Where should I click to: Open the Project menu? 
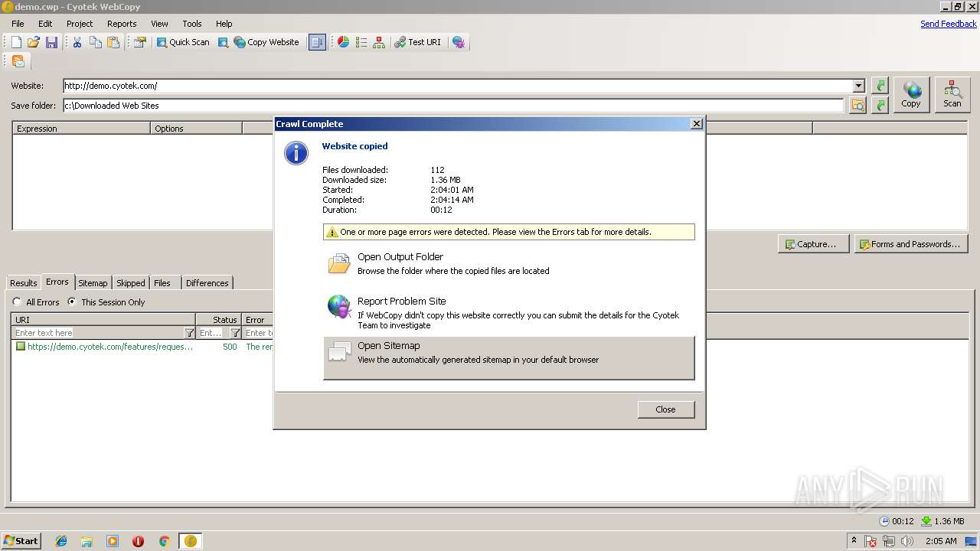click(x=80, y=24)
